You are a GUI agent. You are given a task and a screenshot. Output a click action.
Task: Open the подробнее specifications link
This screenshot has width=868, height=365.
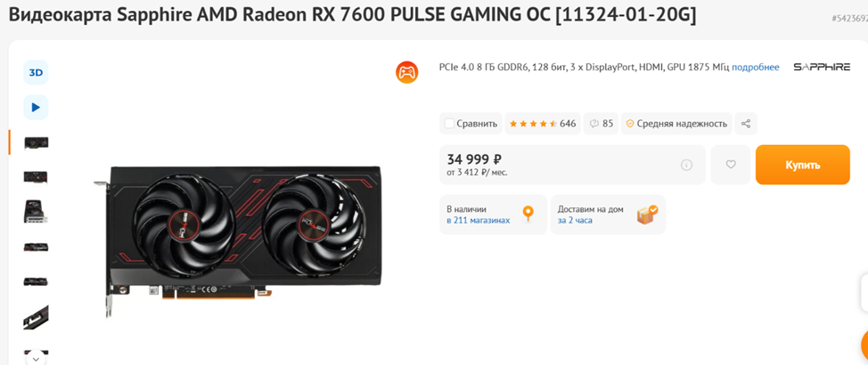point(755,68)
